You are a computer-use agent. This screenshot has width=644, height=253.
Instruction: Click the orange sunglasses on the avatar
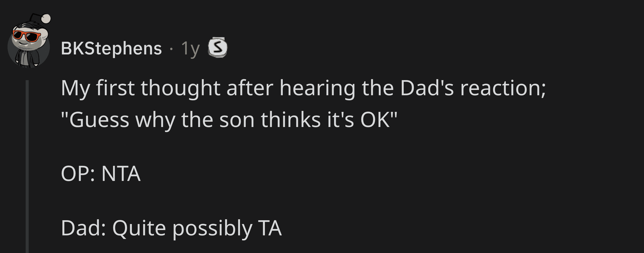tap(26, 36)
